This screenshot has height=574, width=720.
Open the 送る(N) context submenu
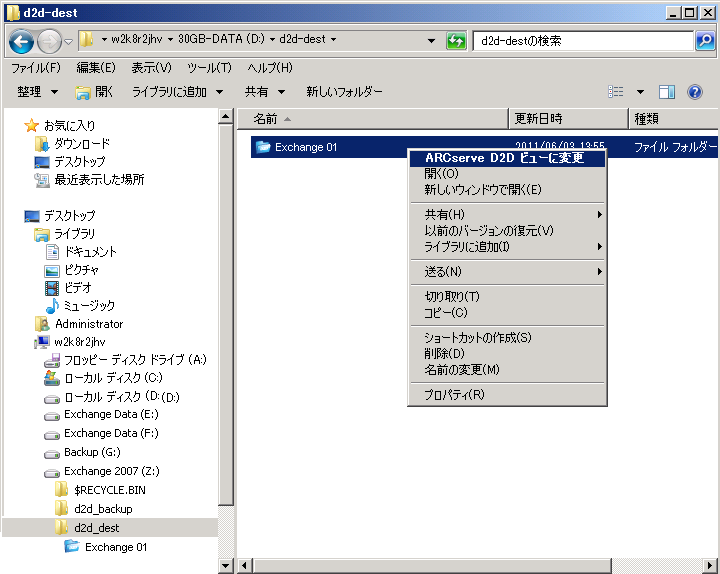tap(507, 272)
